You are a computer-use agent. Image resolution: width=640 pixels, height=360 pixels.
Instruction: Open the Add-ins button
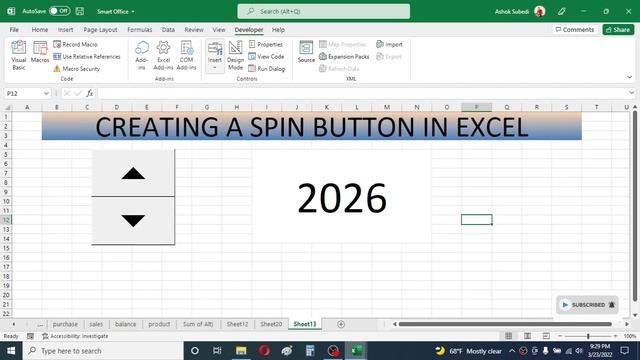142,56
